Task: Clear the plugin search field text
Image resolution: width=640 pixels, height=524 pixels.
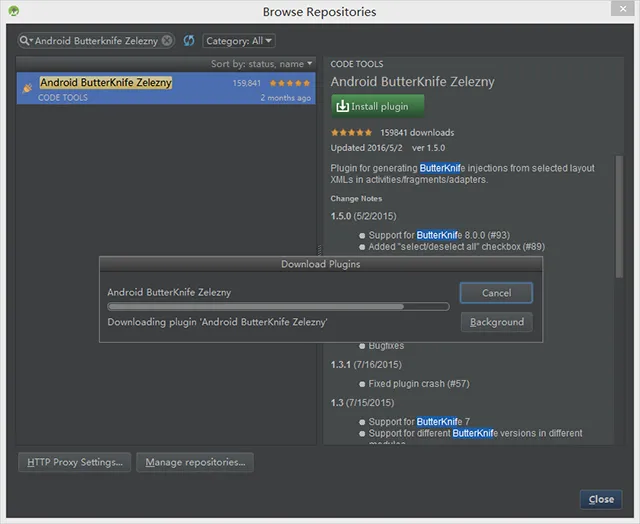Action: coord(167,40)
